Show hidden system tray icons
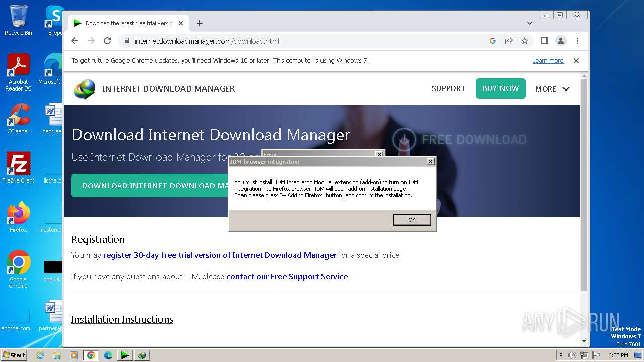This screenshot has height=362, width=644. [561, 355]
